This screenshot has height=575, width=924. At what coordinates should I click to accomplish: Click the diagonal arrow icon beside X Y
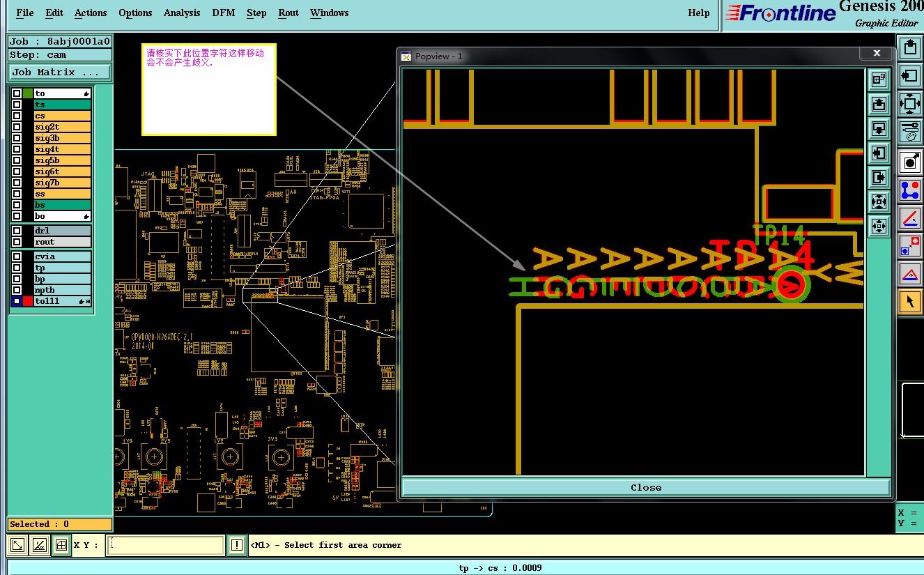(19, 545)
